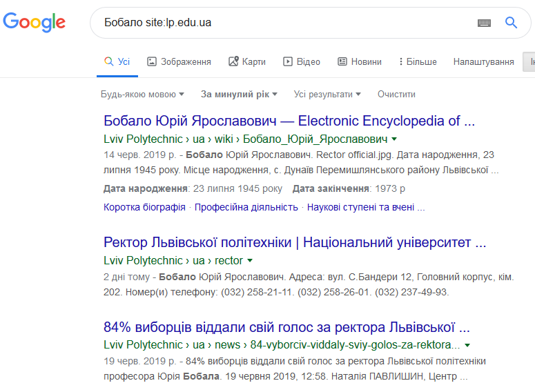Open Коротка біографія sitelink
The width and height of the screenshot is (535, 392).
coord(144,207)
